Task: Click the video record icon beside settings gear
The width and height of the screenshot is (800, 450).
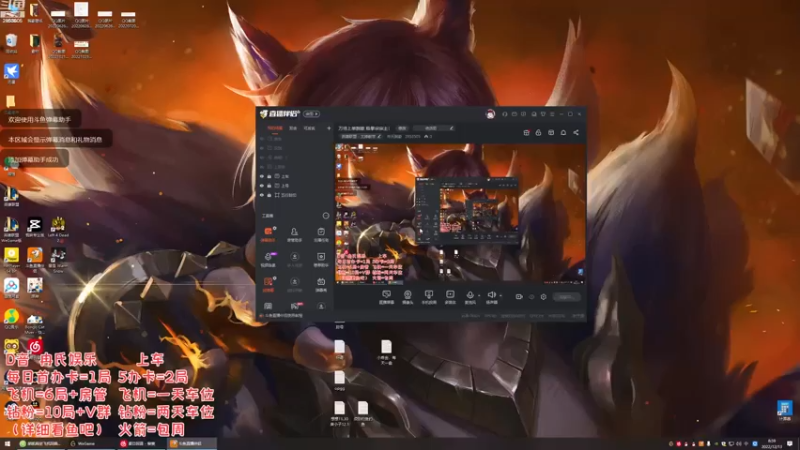Action: pos(519,297)
